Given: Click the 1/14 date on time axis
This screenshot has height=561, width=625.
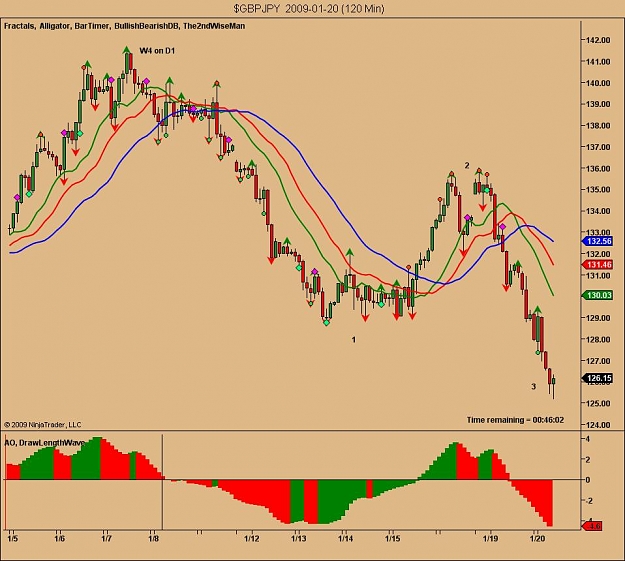Looking at the screenshot, I should coord(346,539).
